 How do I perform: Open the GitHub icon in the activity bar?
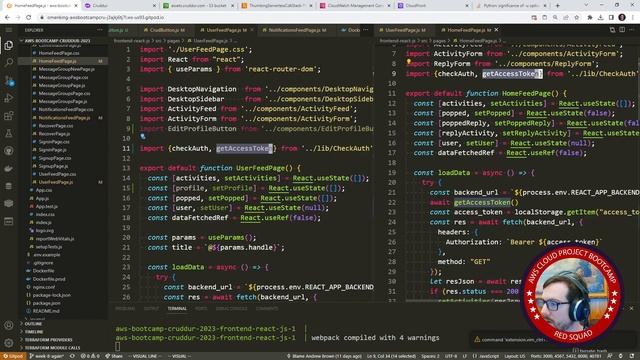pos(9,151)
